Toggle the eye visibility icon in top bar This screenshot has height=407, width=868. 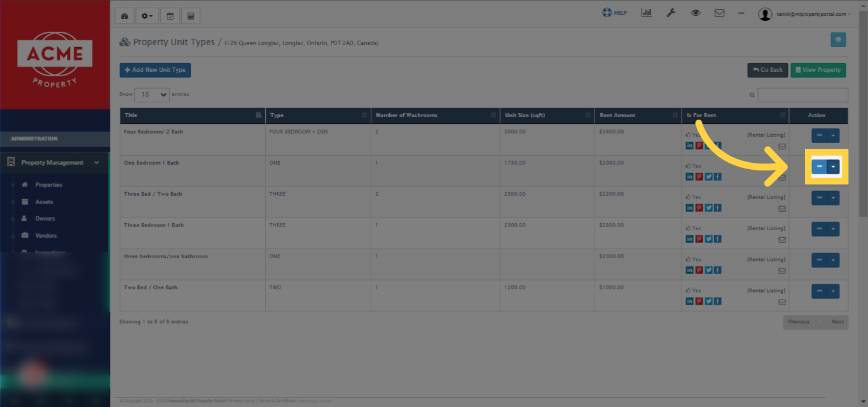tap(695, 12)
